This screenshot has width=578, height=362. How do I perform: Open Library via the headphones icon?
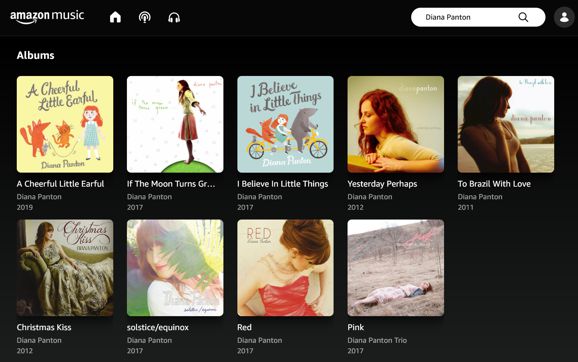click(174, 17)
